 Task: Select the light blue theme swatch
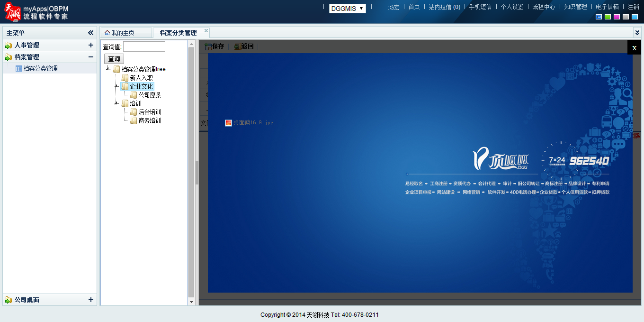point(635,17)
